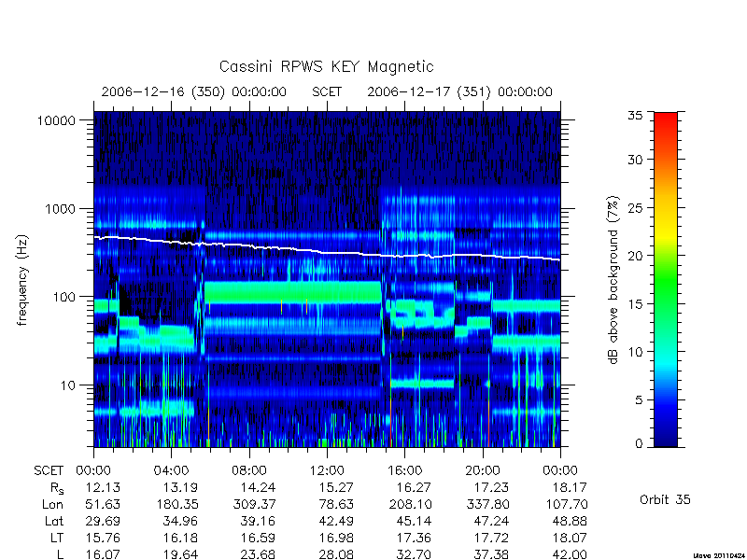747x560 pixels.
Task: Click the plot title 'Cassini RPWS KEY Magnetic'
Action: (x=326, y=66)
